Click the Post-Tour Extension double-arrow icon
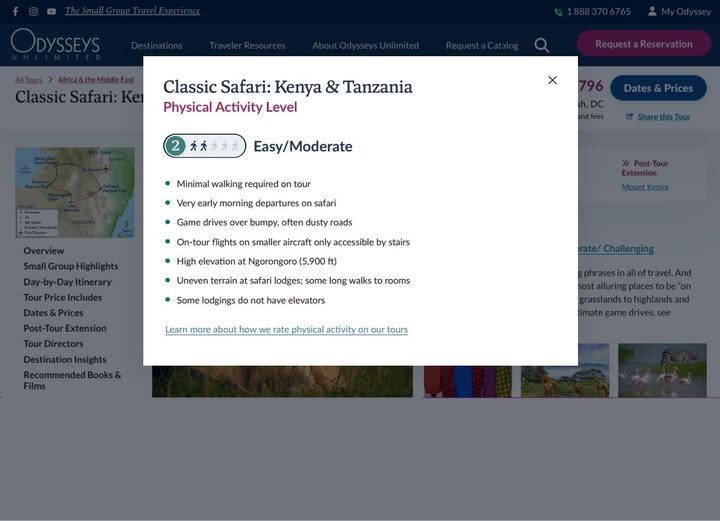Image resolution: width=720 pixels, height=521 pixels. 625,163
